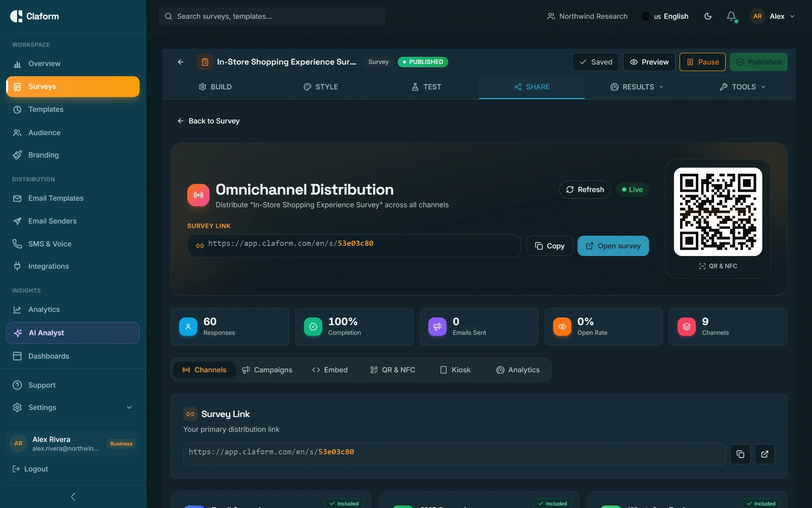
Task: Click the Support help icon
Action: coord(17,385)
